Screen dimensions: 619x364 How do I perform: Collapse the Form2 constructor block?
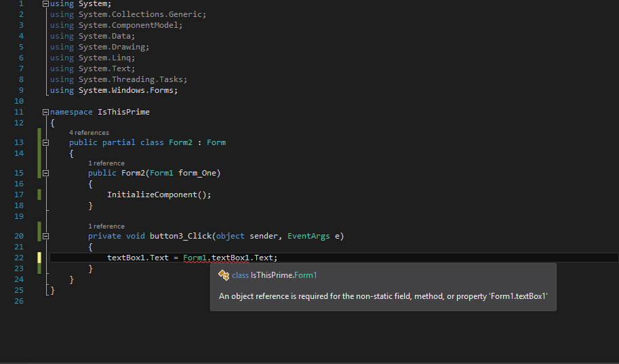[x=45, y=173]
